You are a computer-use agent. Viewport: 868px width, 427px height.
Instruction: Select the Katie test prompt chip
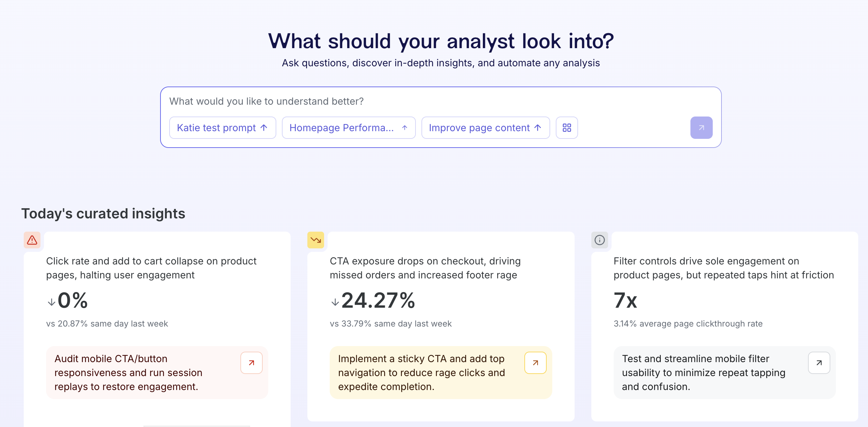(223, 128)
